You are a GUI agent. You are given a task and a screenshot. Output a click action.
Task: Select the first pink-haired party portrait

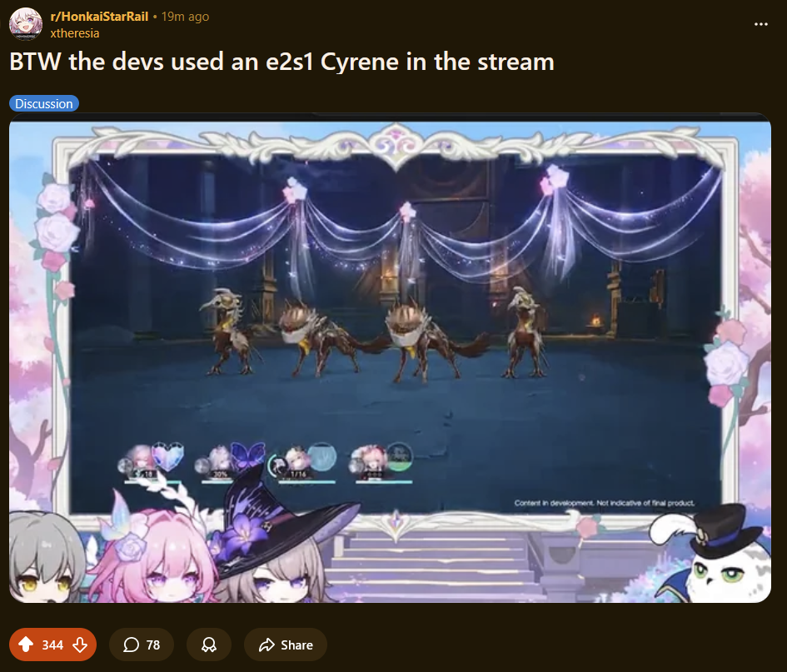click(x=140, y=460)
